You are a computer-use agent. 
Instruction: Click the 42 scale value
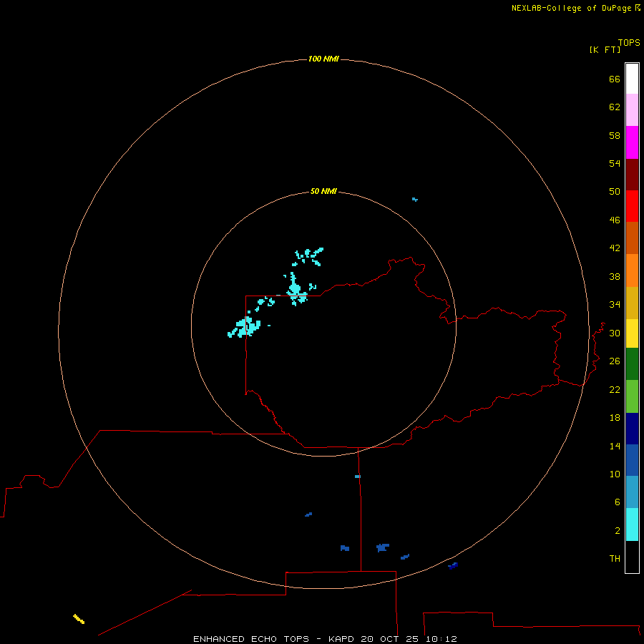tap(615, 248)
